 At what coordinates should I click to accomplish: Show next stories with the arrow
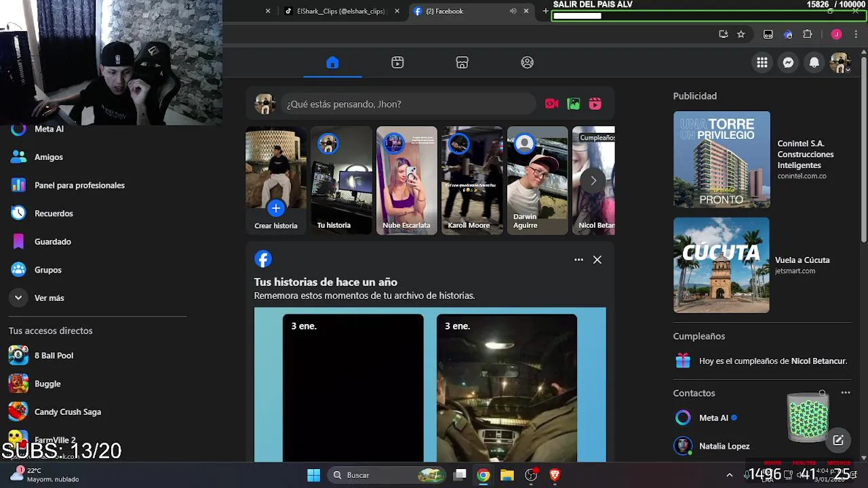[593, 181]
